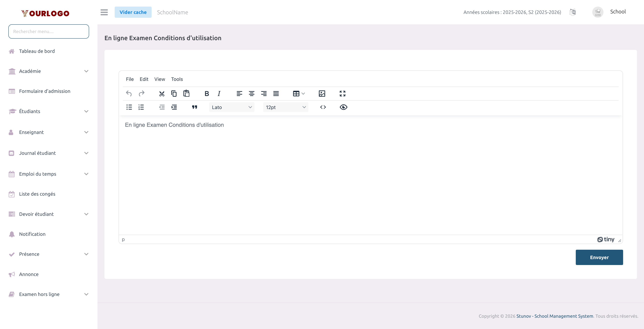
Task: Enable center text alignment
Action: [252, 93]
